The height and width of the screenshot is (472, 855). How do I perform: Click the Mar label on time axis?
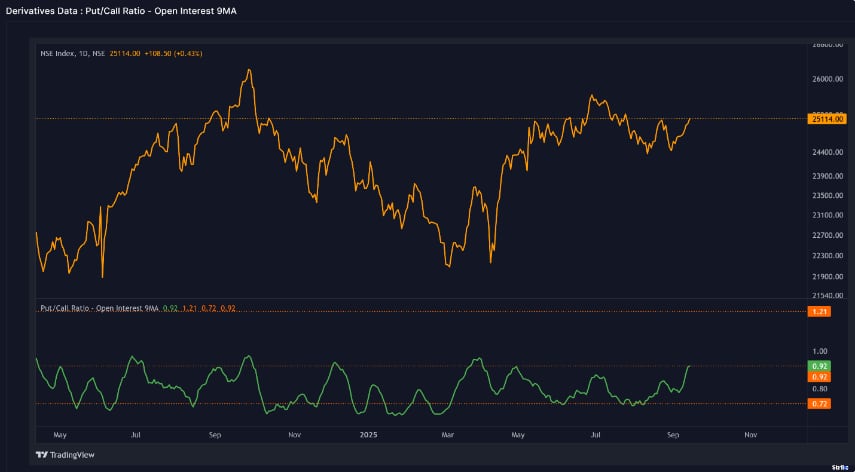447,435
